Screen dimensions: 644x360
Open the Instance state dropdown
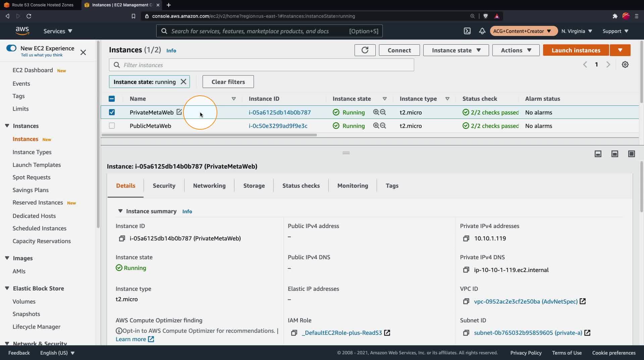[456, 50]
